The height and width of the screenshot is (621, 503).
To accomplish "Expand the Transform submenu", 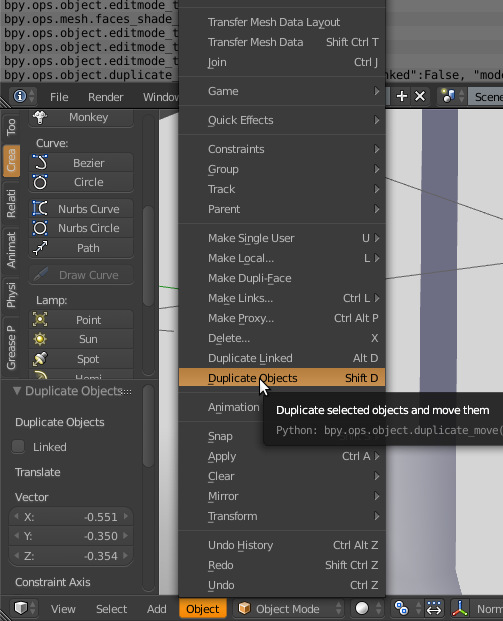I will click(282, 516).
